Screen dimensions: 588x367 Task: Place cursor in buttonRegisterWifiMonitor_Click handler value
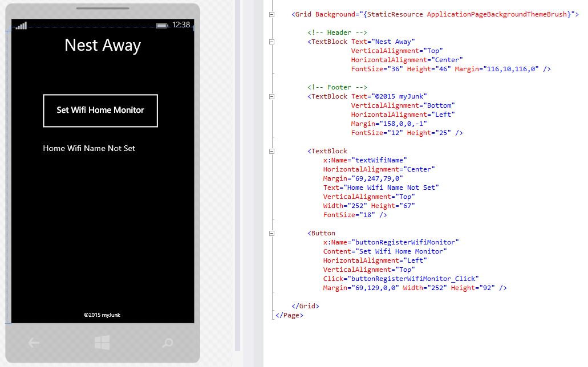pyautogui.click(x=415, y=279)
